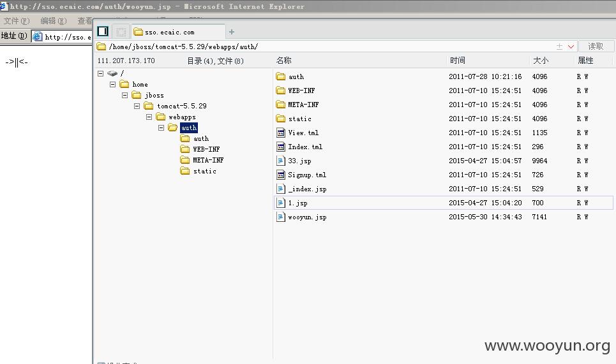Open the path history dropdown arrow

(x=571, y=47)
